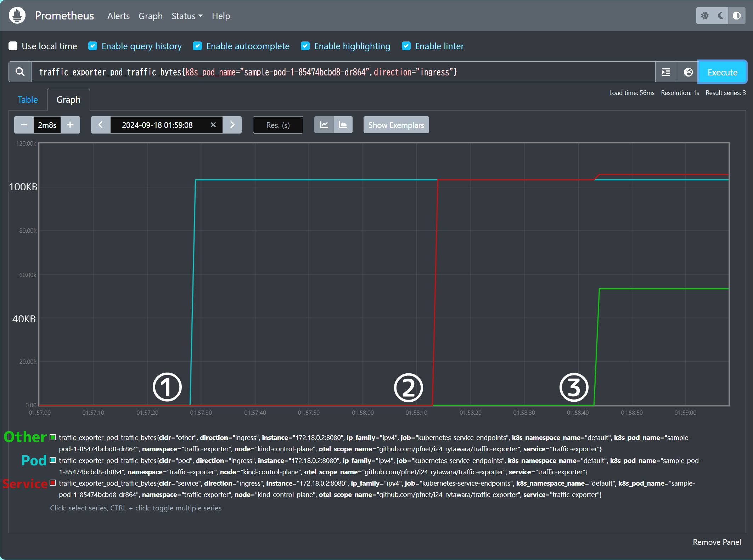Screen dimensions: 753x560
Task: Open the Alerts page
Action: [118, 16]
